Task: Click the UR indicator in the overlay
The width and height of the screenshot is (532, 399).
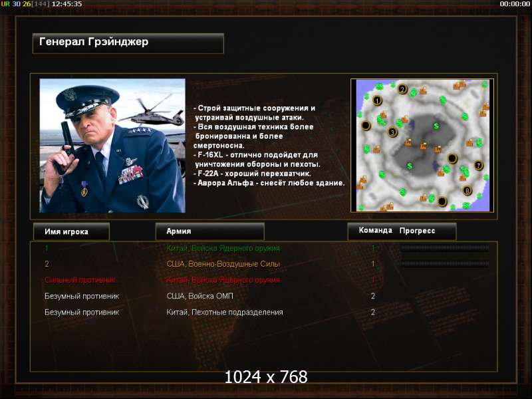Action: (x=5, y=4)
